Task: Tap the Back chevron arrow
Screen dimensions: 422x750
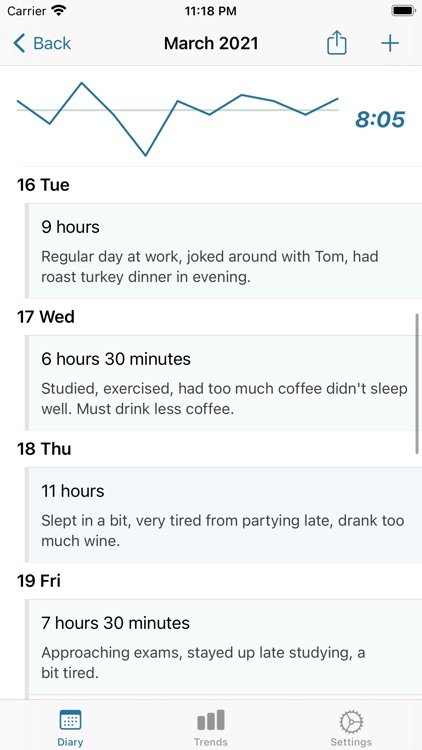Action: click(19, 44)
